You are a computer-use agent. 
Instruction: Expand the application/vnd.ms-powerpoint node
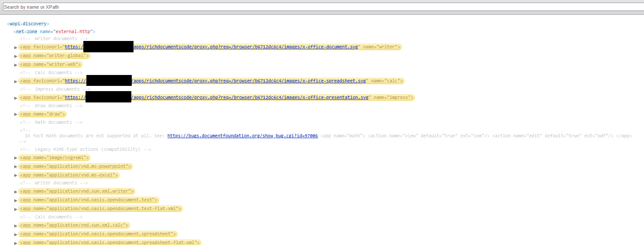[x=16, y=167]
